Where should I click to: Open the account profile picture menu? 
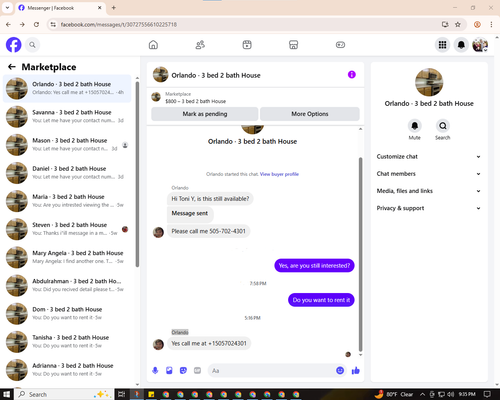[480, 45]
